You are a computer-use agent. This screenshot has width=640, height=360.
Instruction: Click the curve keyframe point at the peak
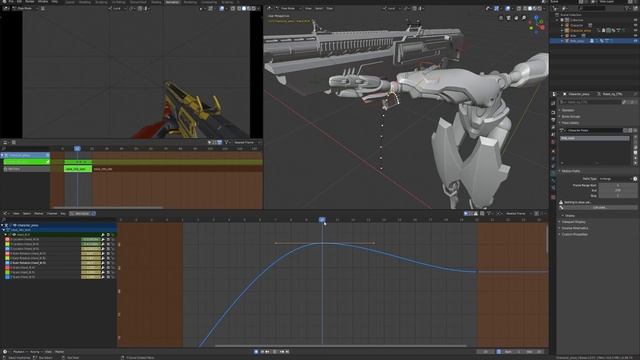(x=322, y=243)
